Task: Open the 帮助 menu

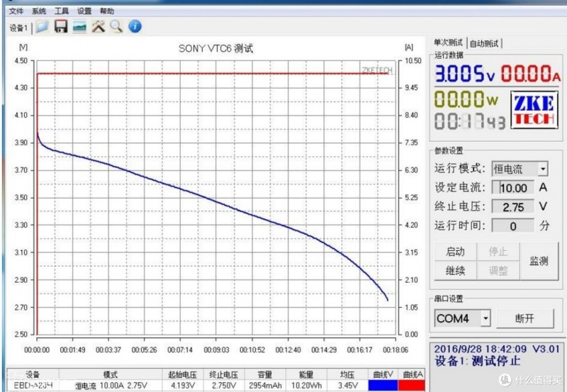Action: pyautogui.click(x=107, y=11)
